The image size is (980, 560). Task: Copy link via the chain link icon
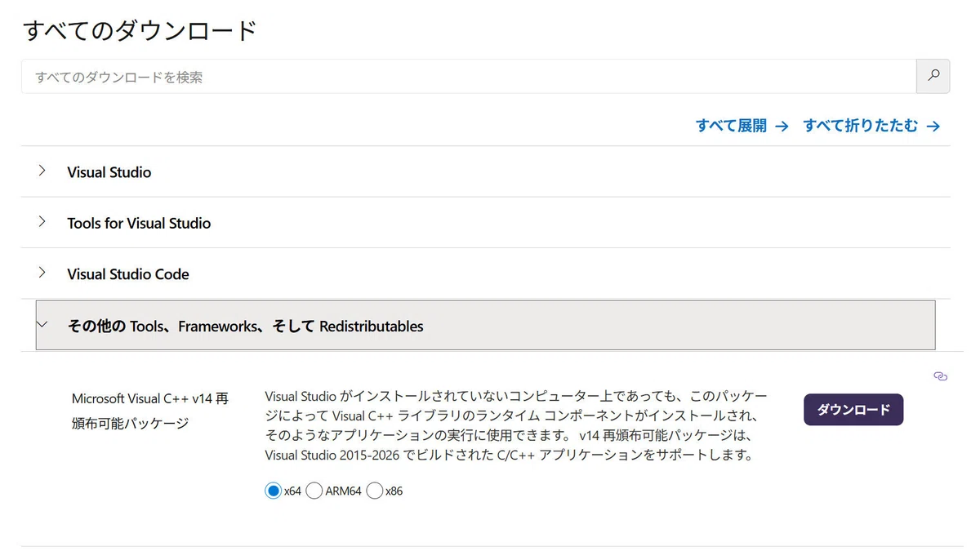click(940, 376)
